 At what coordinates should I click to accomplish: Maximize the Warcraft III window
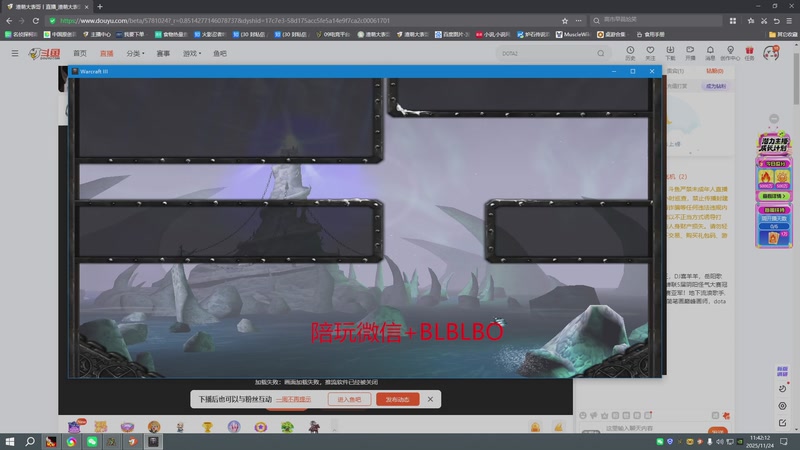(633, 71)
